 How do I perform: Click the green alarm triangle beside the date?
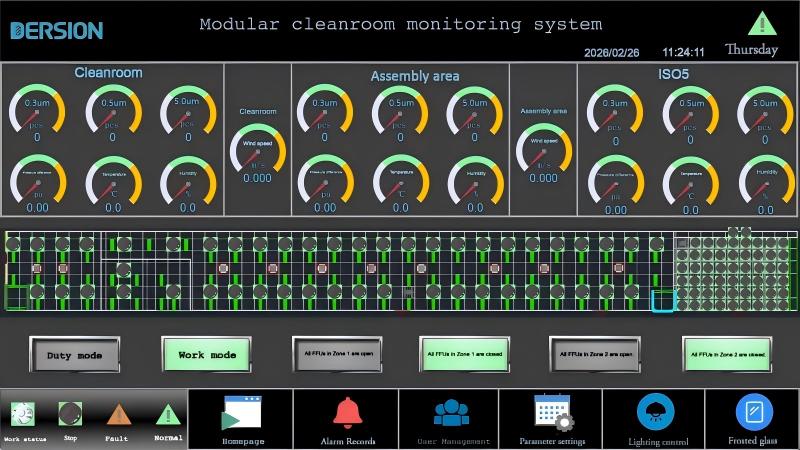(x=761, y=23)
